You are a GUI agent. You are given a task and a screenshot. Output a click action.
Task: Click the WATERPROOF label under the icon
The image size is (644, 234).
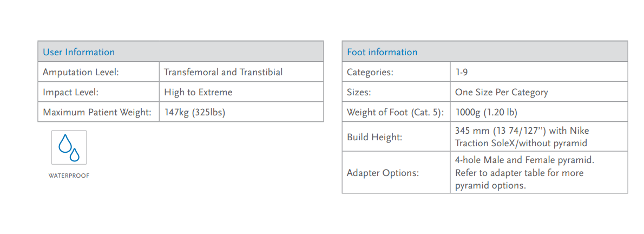click(x=69, y=176)
